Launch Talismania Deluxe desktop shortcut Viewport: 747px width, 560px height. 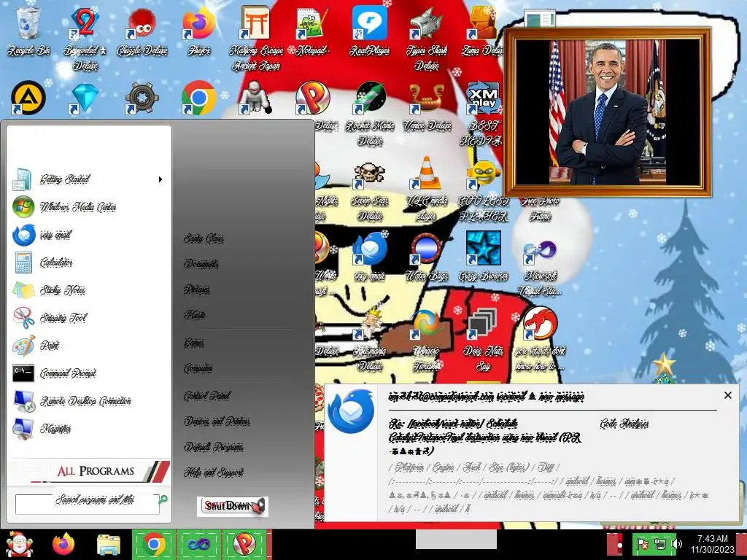click(370, 339)
